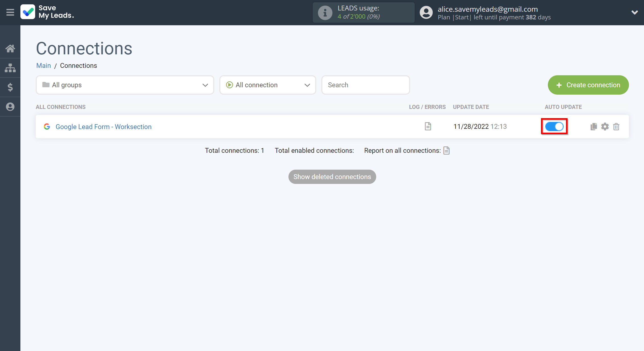Viewport: 644px width, 351px height.
Task: Open the account menu with down arrow
Action: [635, 12]
